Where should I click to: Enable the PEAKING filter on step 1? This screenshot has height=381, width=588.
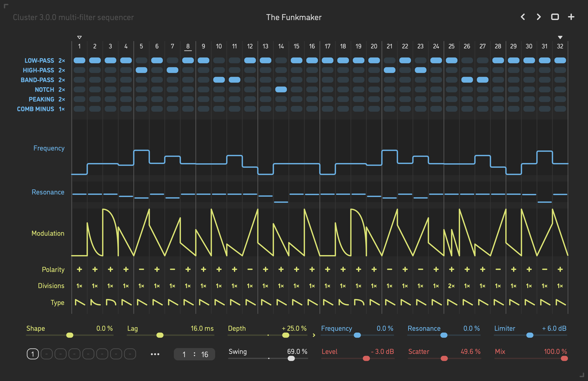pyautogui.click(x=80, y=99)
